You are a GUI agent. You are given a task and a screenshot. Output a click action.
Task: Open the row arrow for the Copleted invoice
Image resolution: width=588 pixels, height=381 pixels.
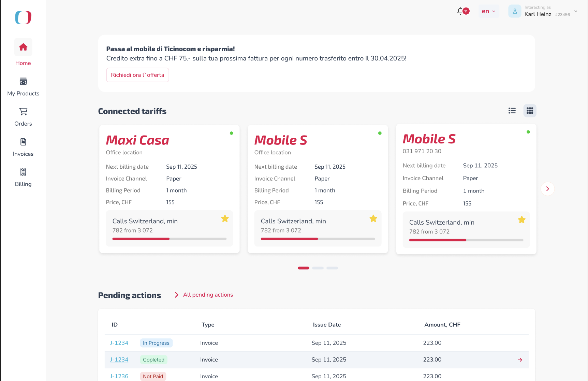point(520,360)
